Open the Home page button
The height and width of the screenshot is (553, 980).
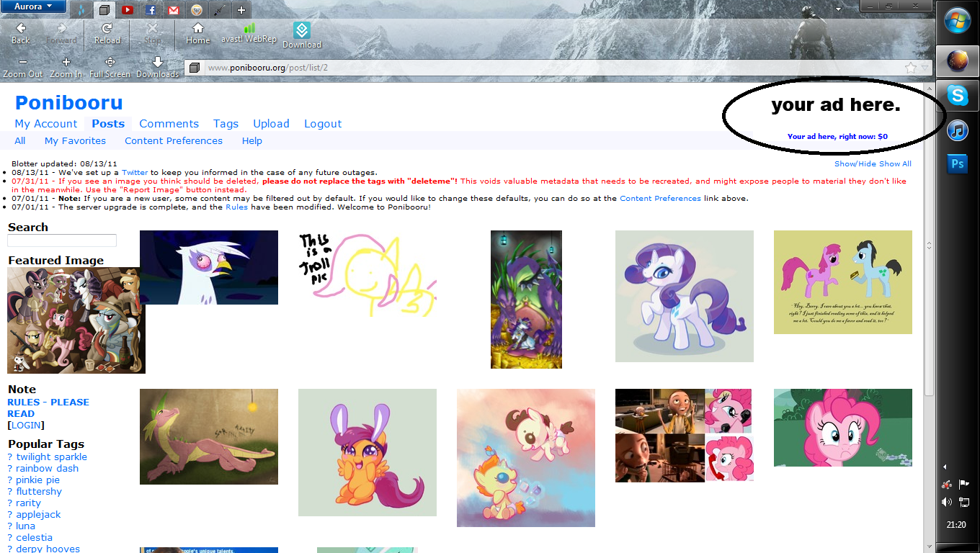click(x=197, y=33)
